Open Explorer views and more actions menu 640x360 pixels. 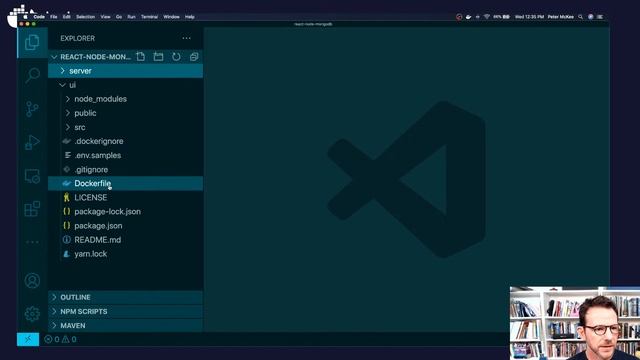(187, 38)
